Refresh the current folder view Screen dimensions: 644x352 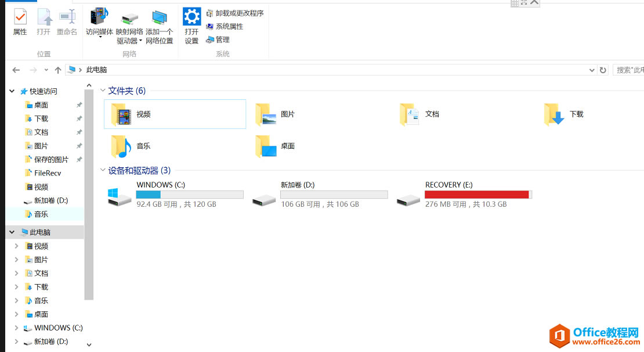point(603,70)
